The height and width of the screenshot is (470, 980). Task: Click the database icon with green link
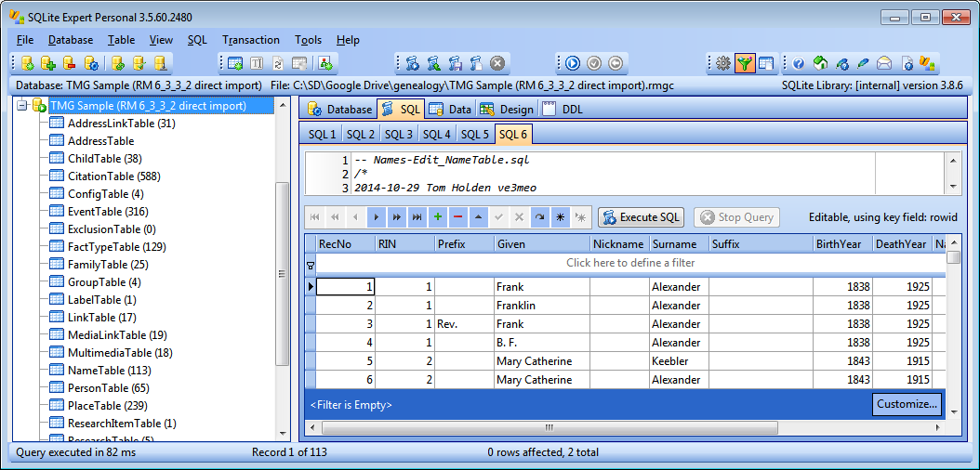119,63
